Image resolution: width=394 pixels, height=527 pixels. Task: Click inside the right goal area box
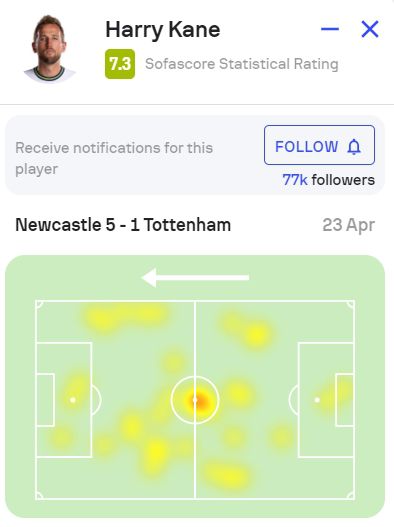(x=345, y=400)
